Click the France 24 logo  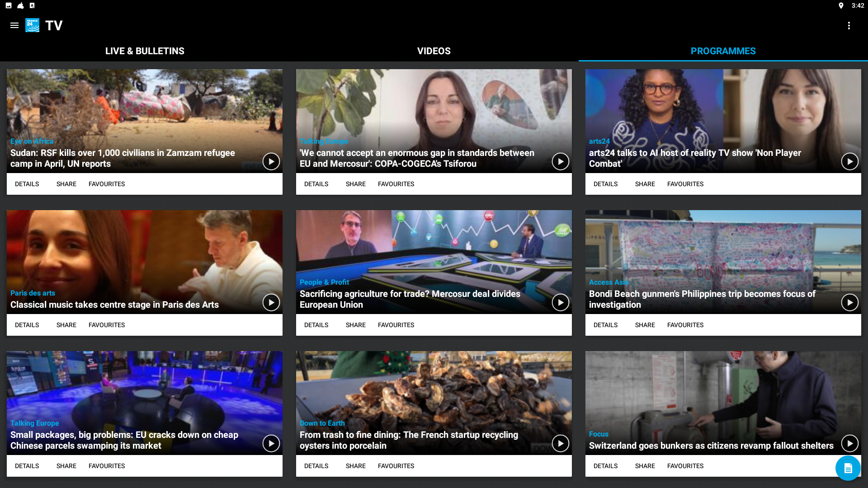click(32, 26)
